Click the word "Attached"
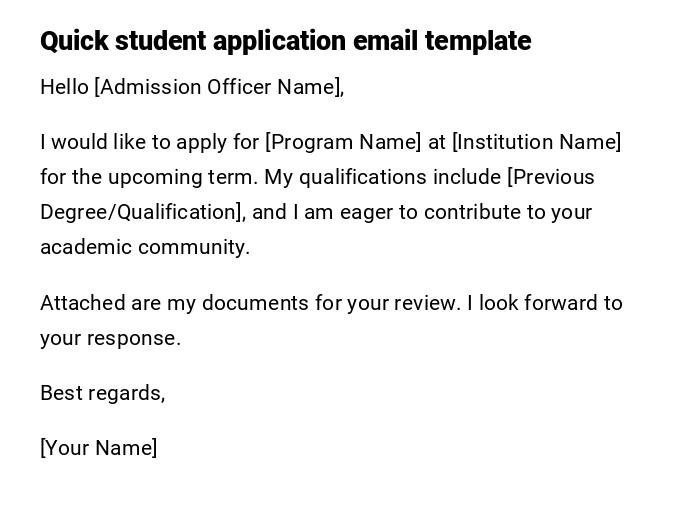 79,303
